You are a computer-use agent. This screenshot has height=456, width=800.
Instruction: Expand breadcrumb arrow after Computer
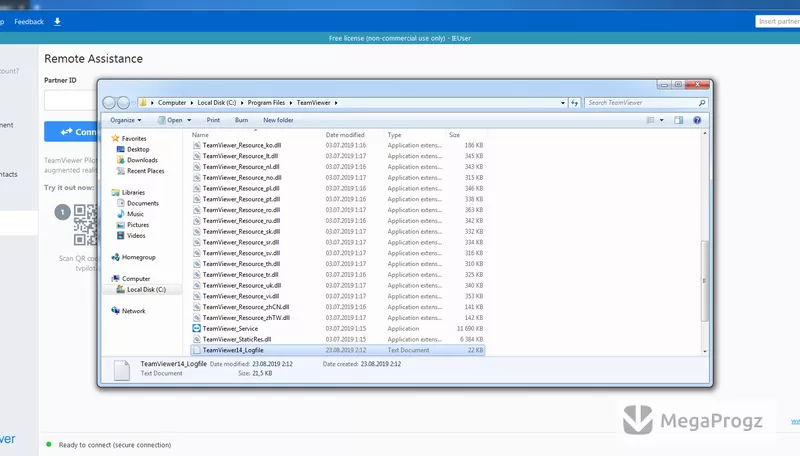pos(192,103)
